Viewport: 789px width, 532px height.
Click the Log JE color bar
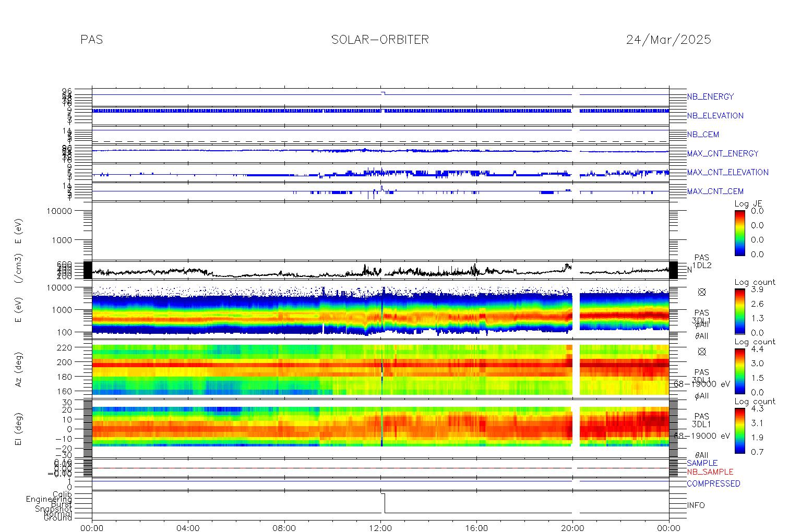point(739,233)
